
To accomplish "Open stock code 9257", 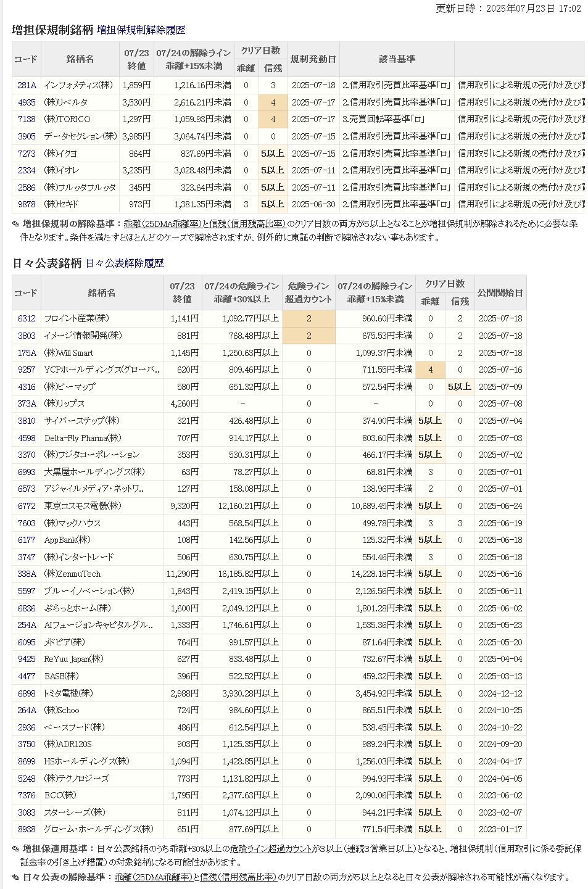I will click(x=27, y=370).
